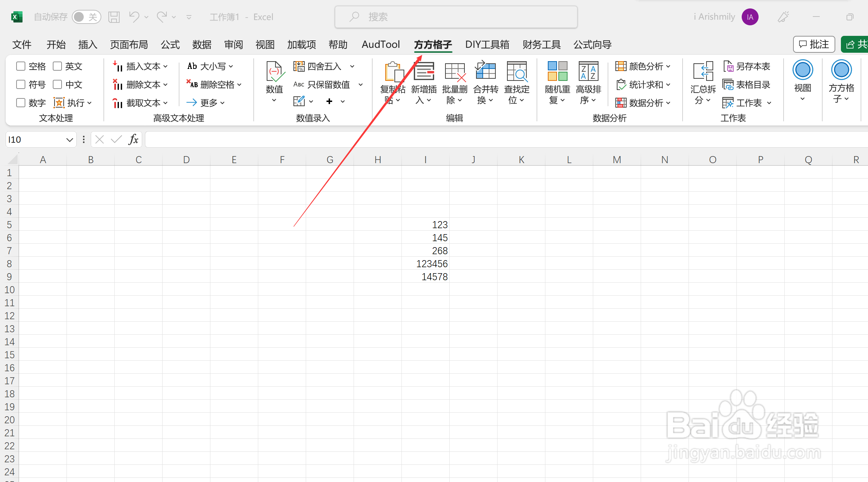Expand the 执行 dropdown
Viewport: 868px width, 482px height.
(89, 103)
